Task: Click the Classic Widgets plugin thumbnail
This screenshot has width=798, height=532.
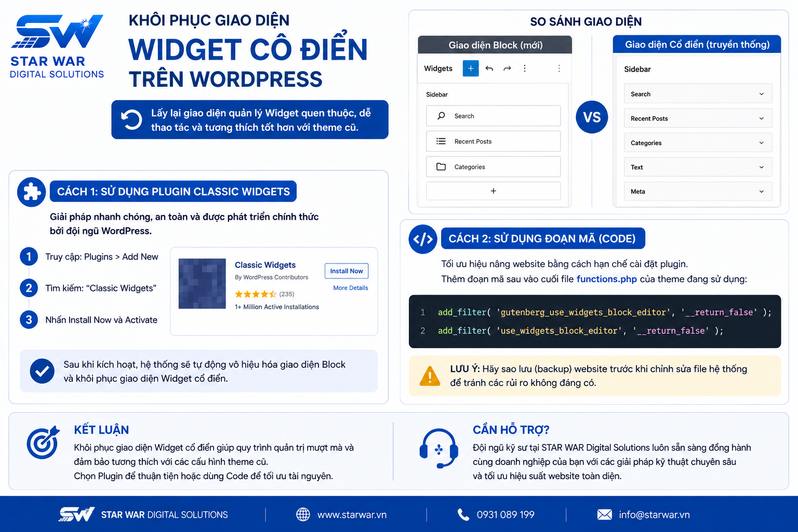Action: [x=202, y=284]
